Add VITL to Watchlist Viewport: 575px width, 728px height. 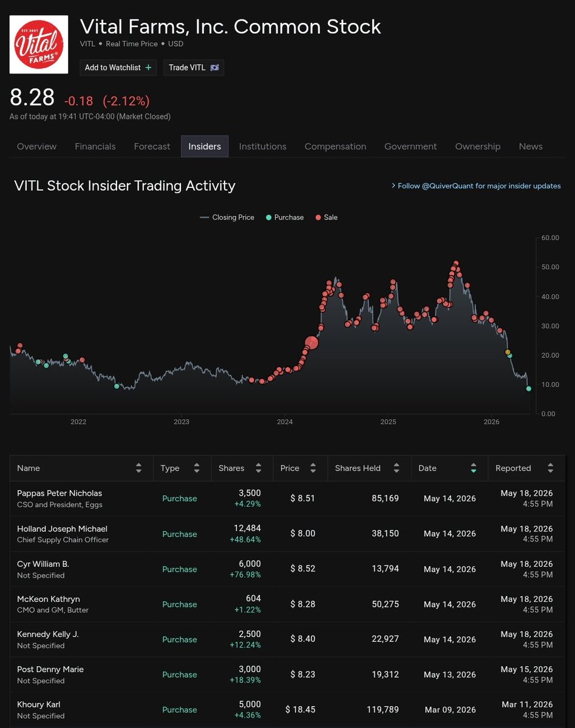118,67
